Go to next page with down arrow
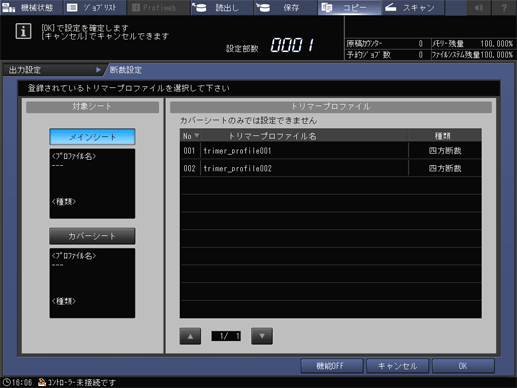The image size is (517, 388). (262, 336)
